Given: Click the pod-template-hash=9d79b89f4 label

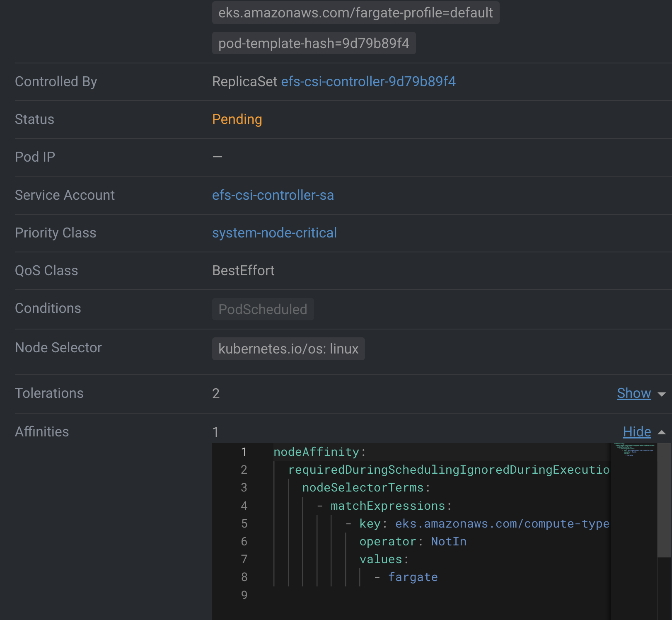Looking at the screenshot, I should pyautogui.click(x=314, y=43).
